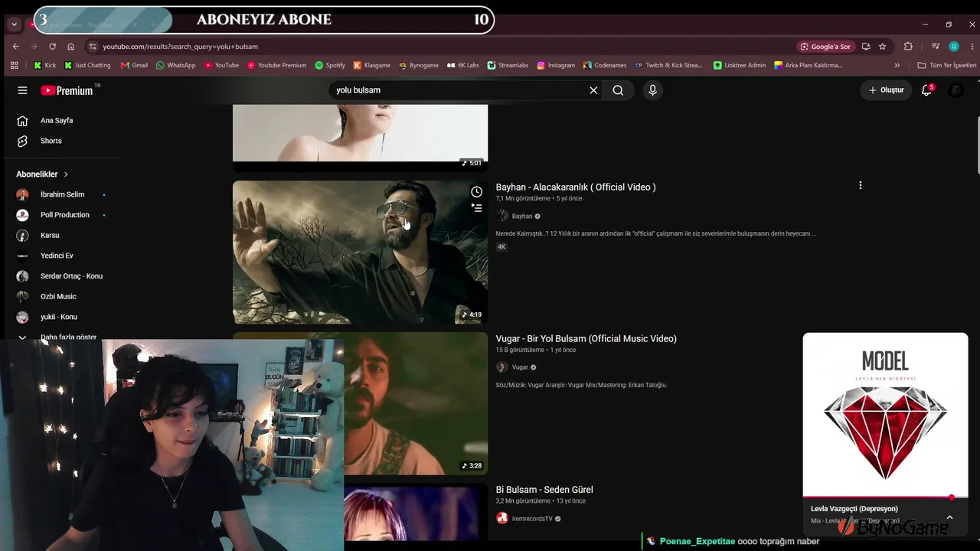Open the WhatsApp bookmark
Image resolution: width=980 pixels, height=551 pixels.
pyautogui.click(x=175, y=65)
